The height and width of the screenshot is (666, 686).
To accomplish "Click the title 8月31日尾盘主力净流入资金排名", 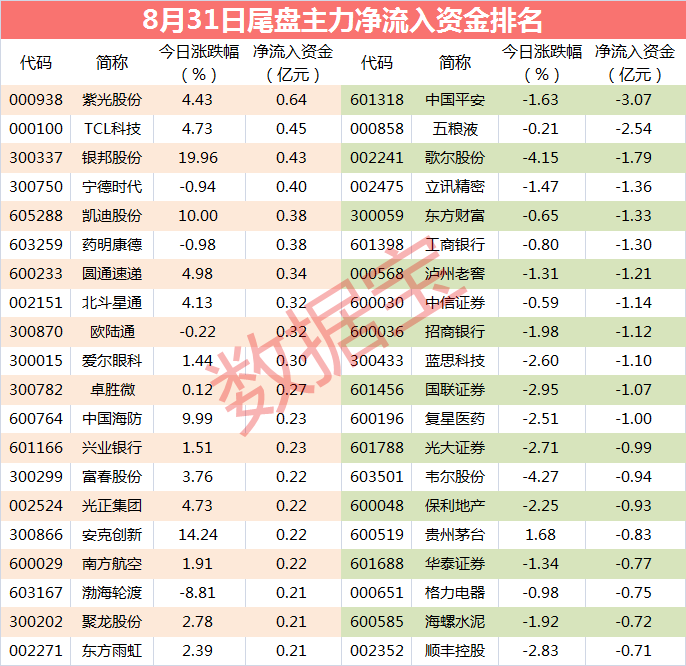I will [342, 20].
